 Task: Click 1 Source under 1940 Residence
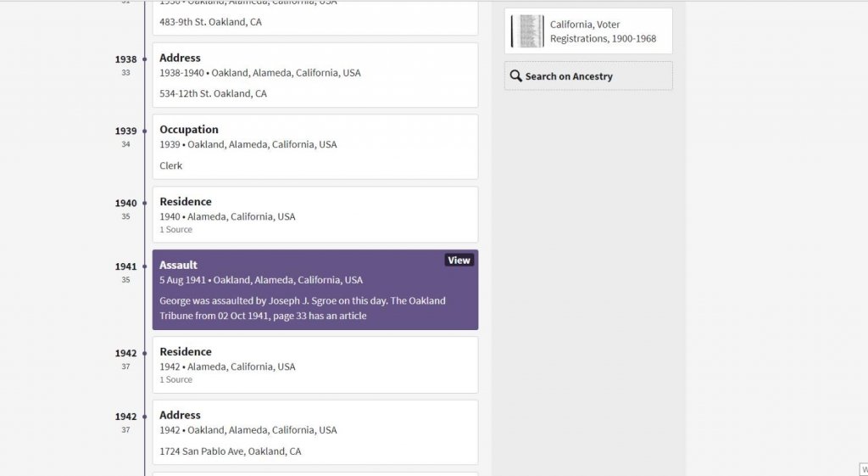175,230
